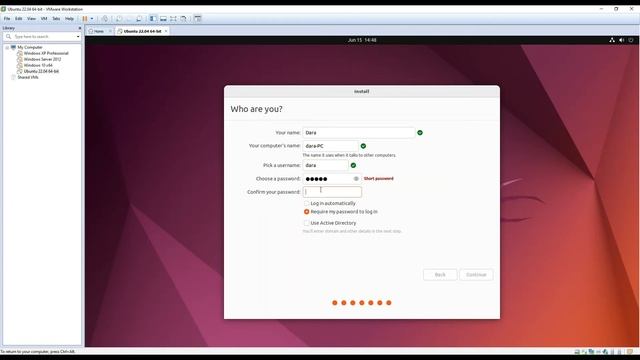Open the Ubuntu volume icon in top bar
The width and height of the screenshot is (640, 360).
621,40
